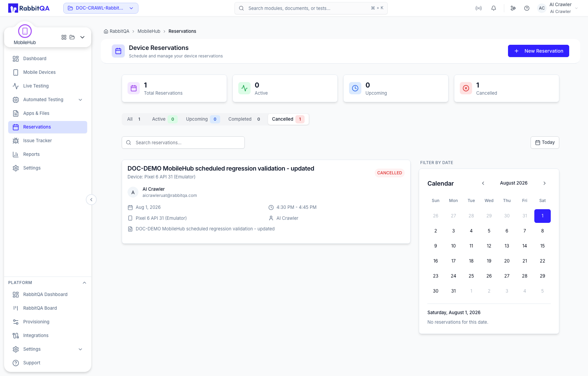Open RabbitQA Dashboard in Platform section
This screenshot has width=588, height=376.
tap(48, 295)
